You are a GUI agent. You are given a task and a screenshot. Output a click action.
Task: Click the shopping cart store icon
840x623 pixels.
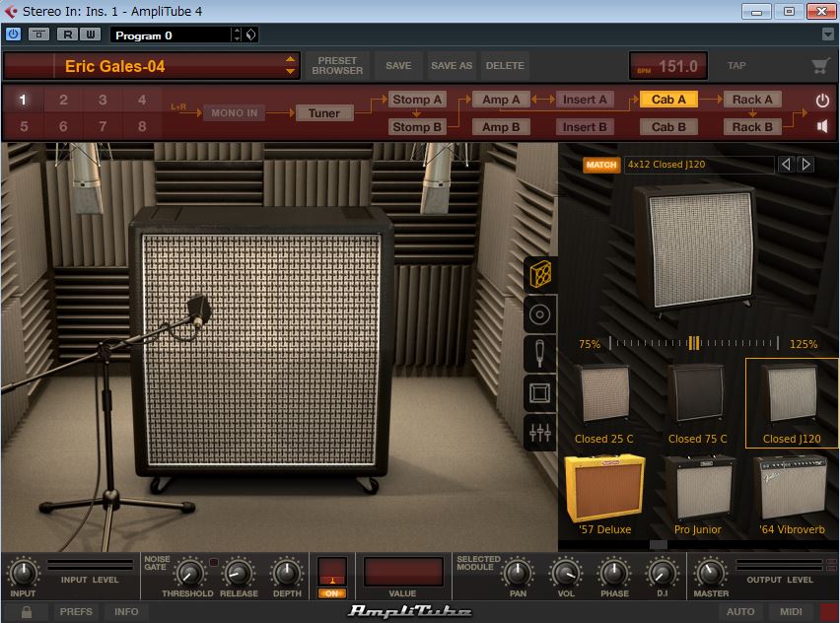pos(819,66)
